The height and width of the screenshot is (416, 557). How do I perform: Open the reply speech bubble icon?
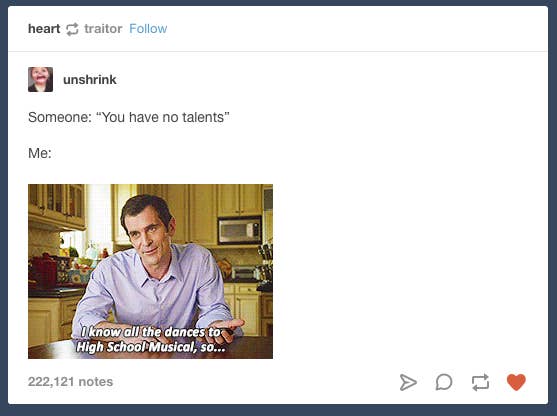[x=444, y=382]
